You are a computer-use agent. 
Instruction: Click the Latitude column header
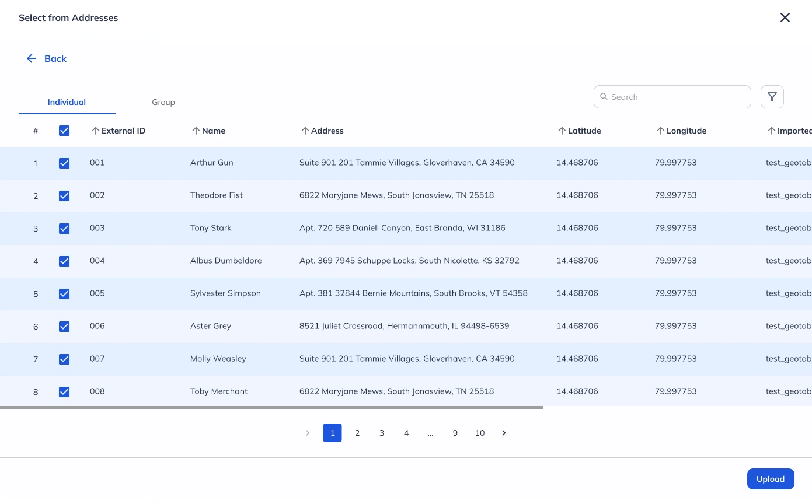pos(584,131)
